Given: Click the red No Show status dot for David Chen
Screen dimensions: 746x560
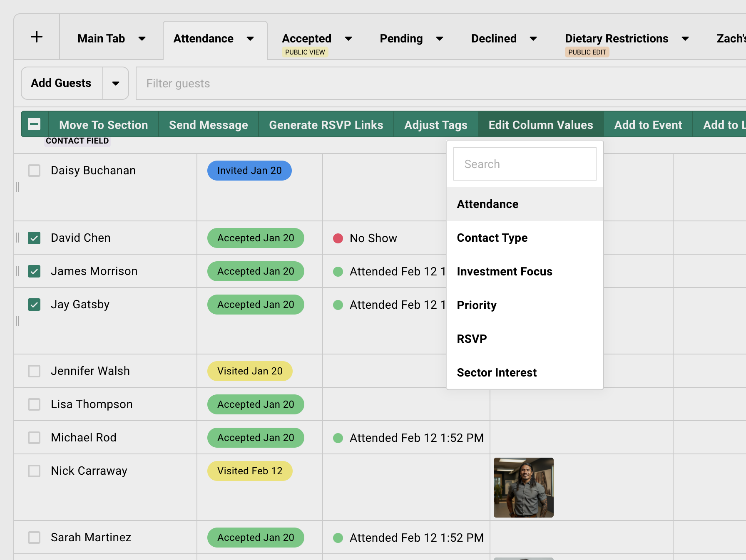Looking at the screenshot, I should pyautogui.click(x=338, y=238).
